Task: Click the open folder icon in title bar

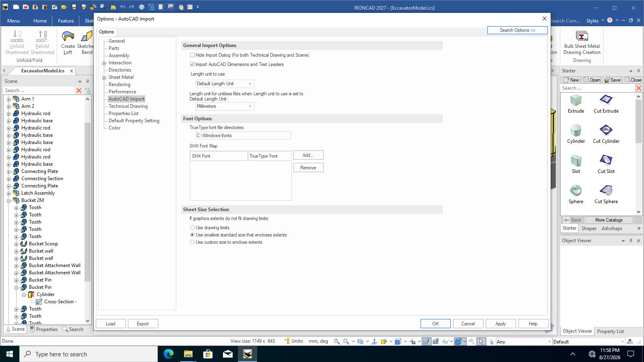Action: [64, 7]
